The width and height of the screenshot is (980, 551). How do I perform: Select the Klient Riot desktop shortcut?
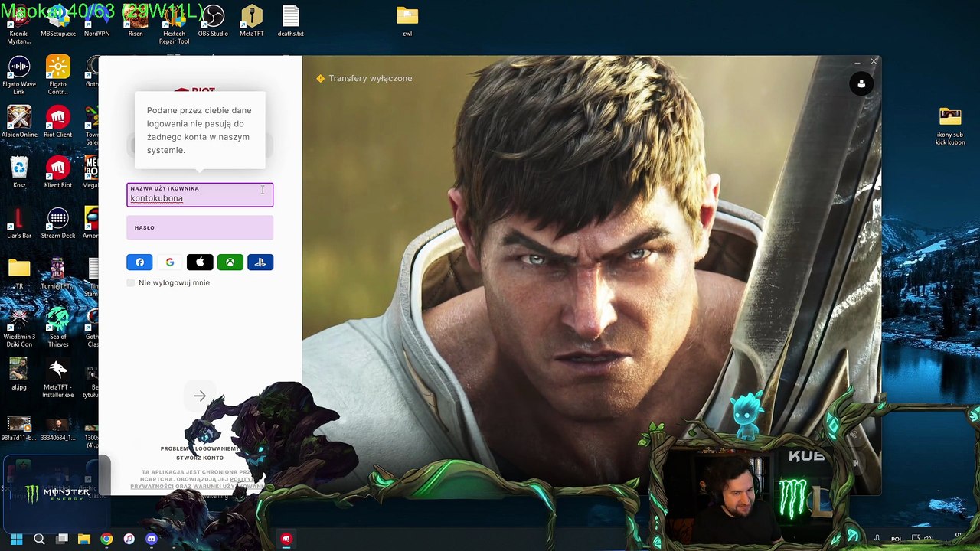tap(58, 172)
